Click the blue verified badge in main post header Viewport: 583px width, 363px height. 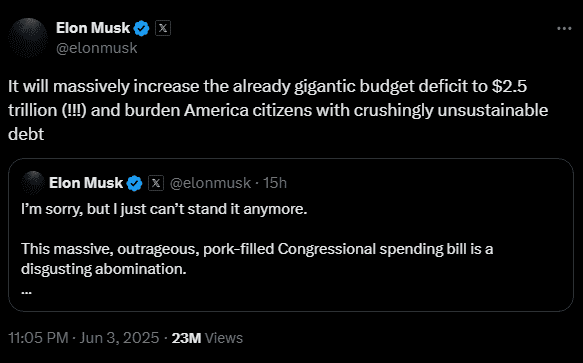[x=142, y=29]
